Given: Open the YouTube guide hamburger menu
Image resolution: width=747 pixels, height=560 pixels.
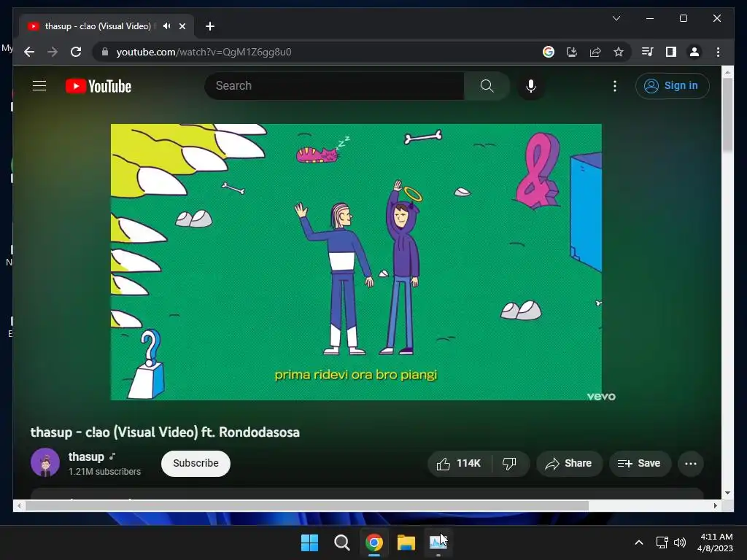Looking at the screenshot, I should tap(39, 86).
